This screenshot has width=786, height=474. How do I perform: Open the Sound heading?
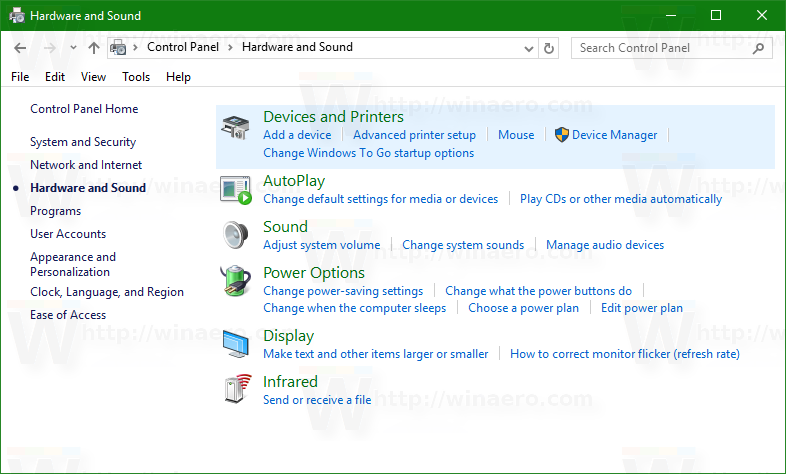tap(285, 226)
